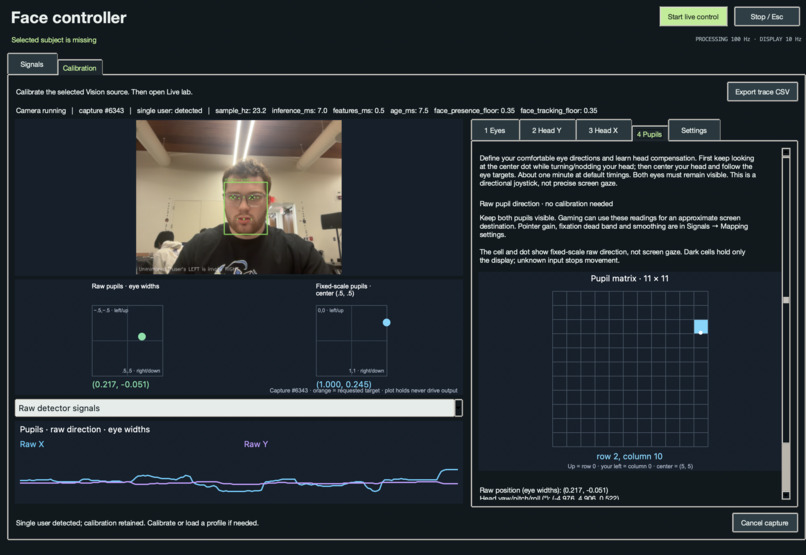Click the instructions panel scrollbar thumb
Image resolution: width=806 pixels, height=555 pixels.
785,300
